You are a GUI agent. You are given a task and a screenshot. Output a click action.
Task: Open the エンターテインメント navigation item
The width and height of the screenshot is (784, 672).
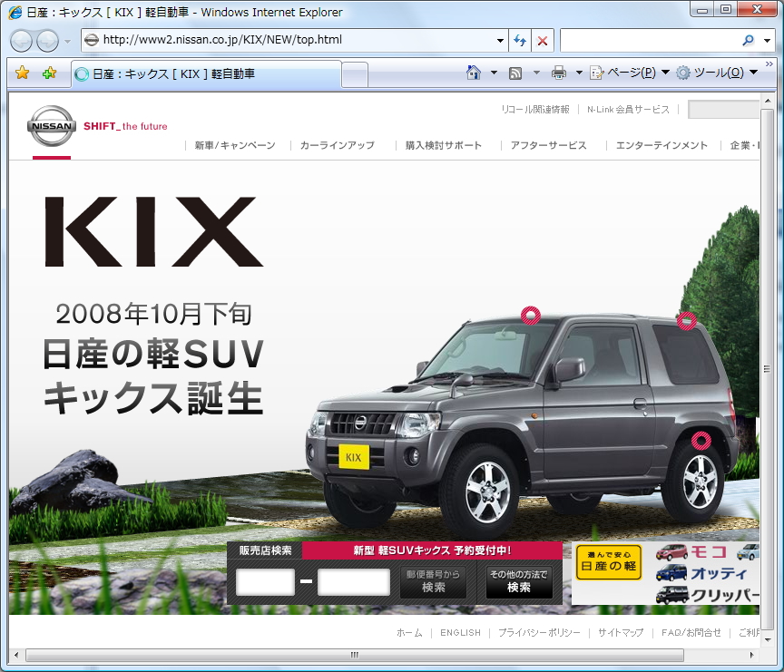[661, 145]
